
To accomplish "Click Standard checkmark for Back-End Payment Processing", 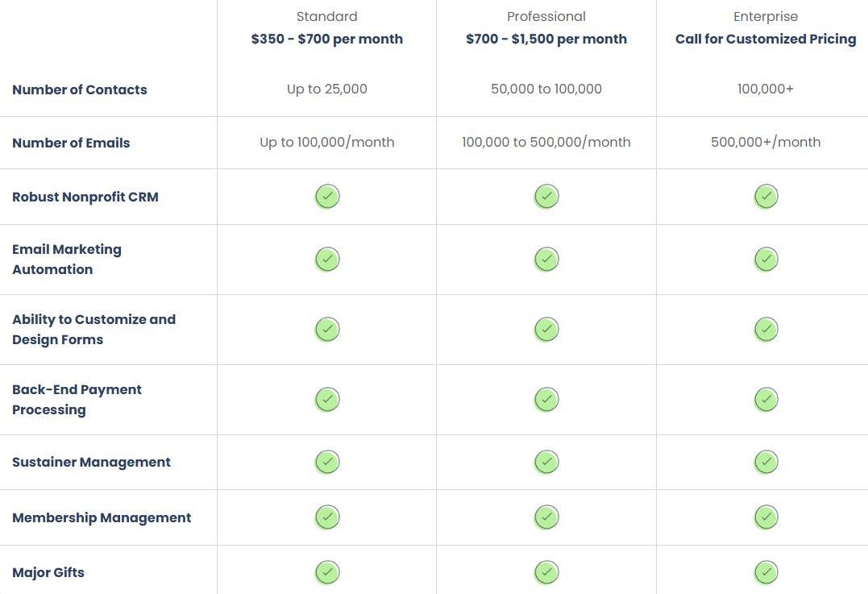I will pos(326,399).
